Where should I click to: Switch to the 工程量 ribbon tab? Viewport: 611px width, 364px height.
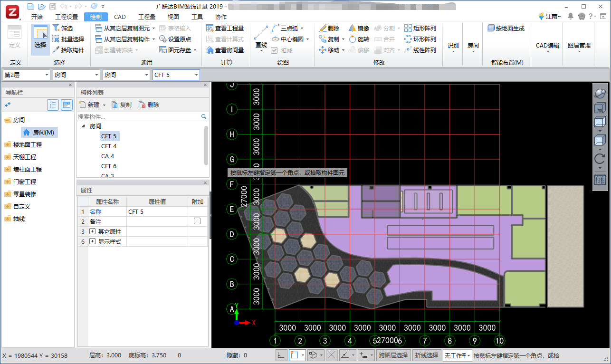coord(147,17)
